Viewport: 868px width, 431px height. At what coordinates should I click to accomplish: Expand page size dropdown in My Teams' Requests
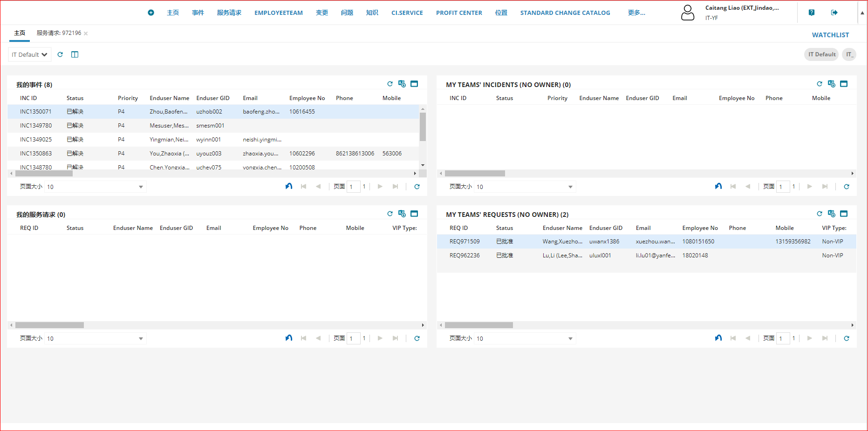570,339
